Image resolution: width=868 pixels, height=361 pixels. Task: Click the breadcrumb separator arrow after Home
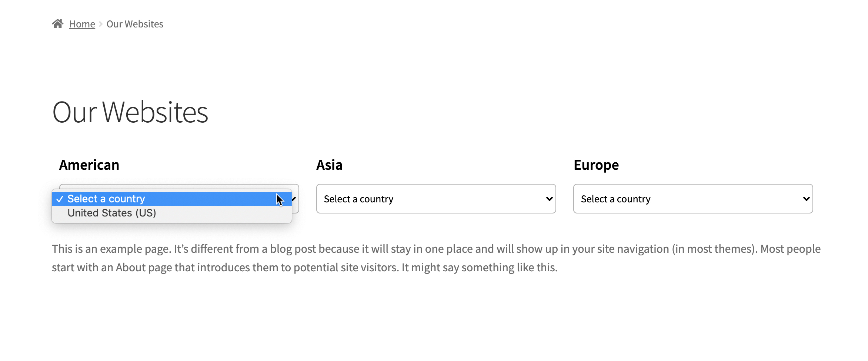[101, 24]
